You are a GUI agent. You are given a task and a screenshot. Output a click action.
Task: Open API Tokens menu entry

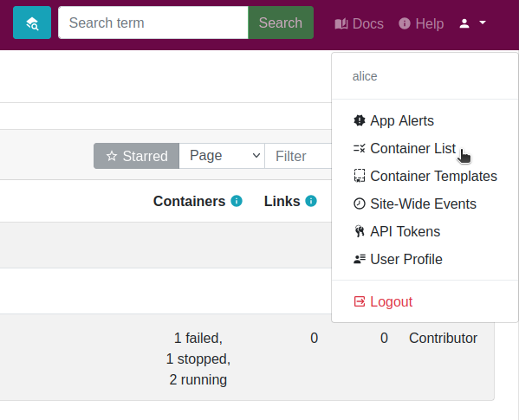(x=425, y=231)
